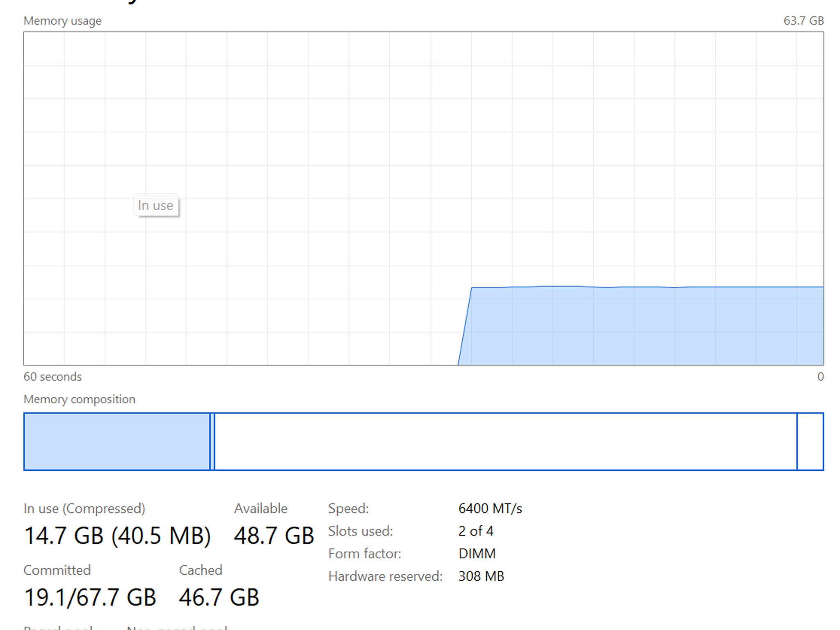Image resolution: width=840 pixels, height=630 pixels.
Task: Click the 46.7 GB Cached value
Action: [x=219, y=597]
